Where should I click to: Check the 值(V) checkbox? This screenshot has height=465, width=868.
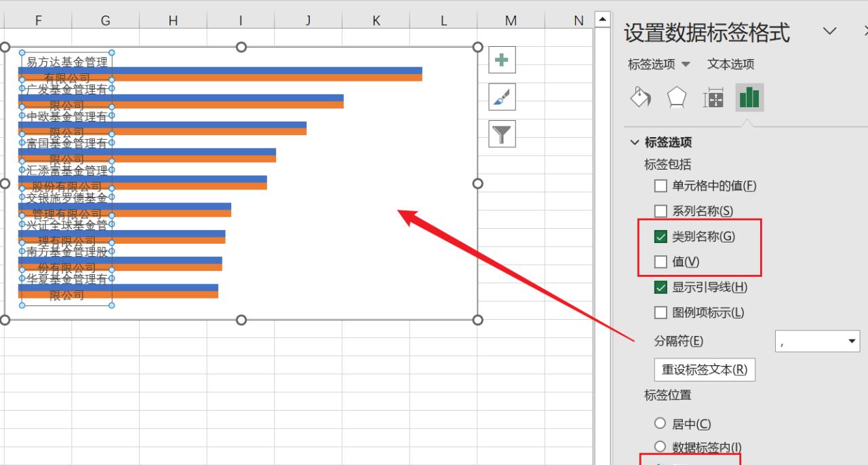(x=660, y=261)
